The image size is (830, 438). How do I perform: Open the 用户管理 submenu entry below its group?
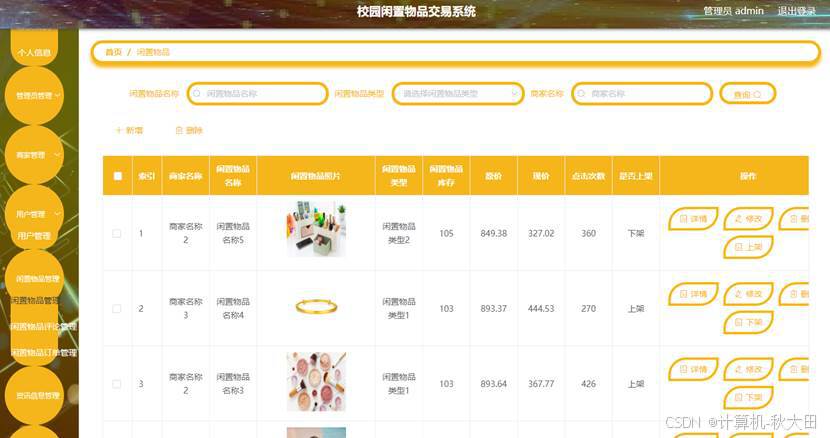[34, 236]
